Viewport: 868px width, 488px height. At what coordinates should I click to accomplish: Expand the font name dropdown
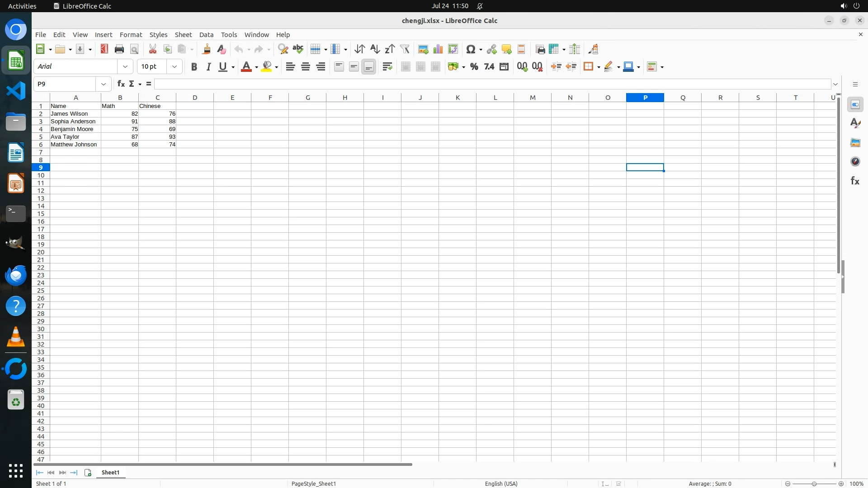(125, 67)
